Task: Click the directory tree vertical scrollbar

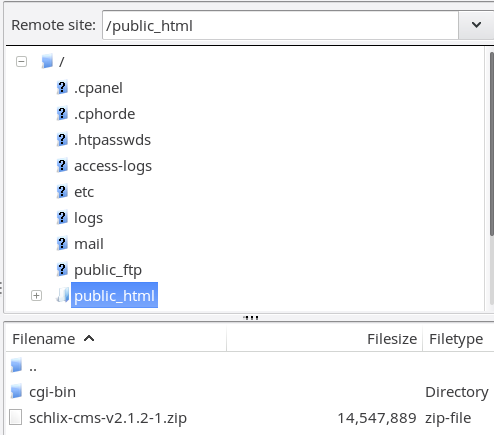Action: coord(491,143)
